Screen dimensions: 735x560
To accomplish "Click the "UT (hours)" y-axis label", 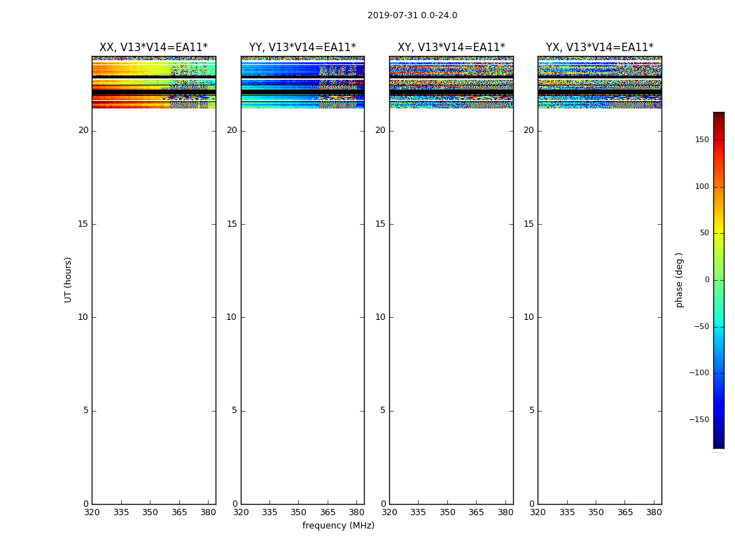I will pyautogui.click(x=68, y=279).
